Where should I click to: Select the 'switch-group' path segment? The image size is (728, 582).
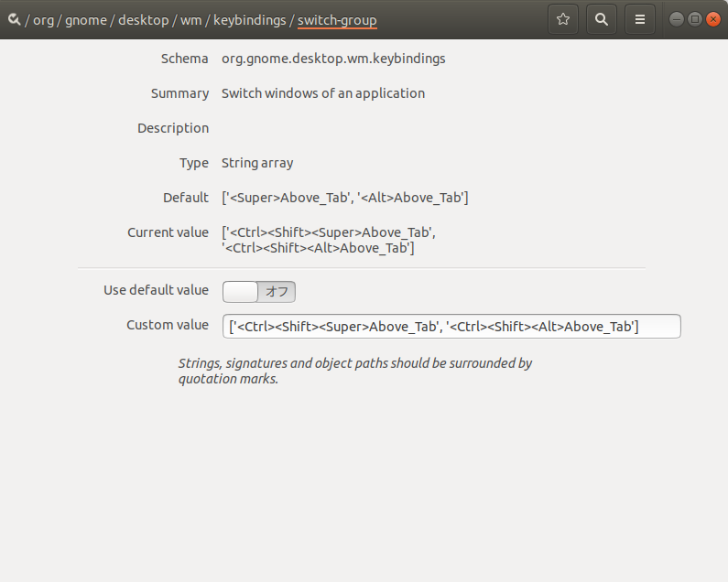pos(337,20)
